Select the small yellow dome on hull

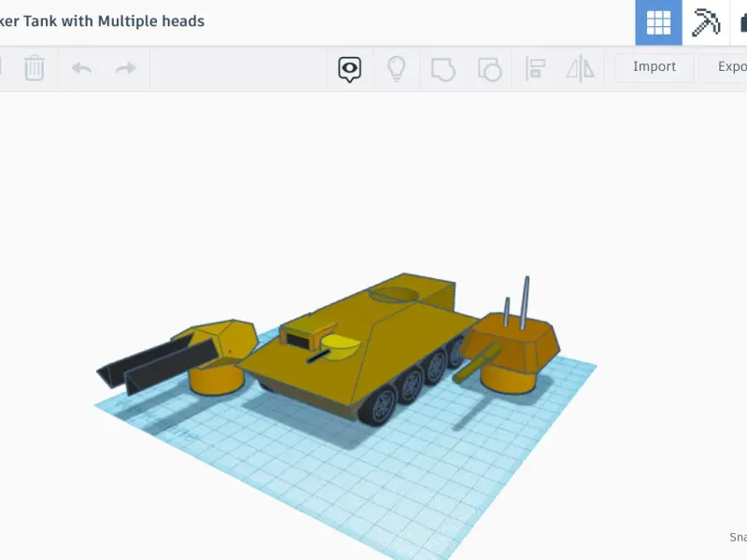(x=341, y=346)
